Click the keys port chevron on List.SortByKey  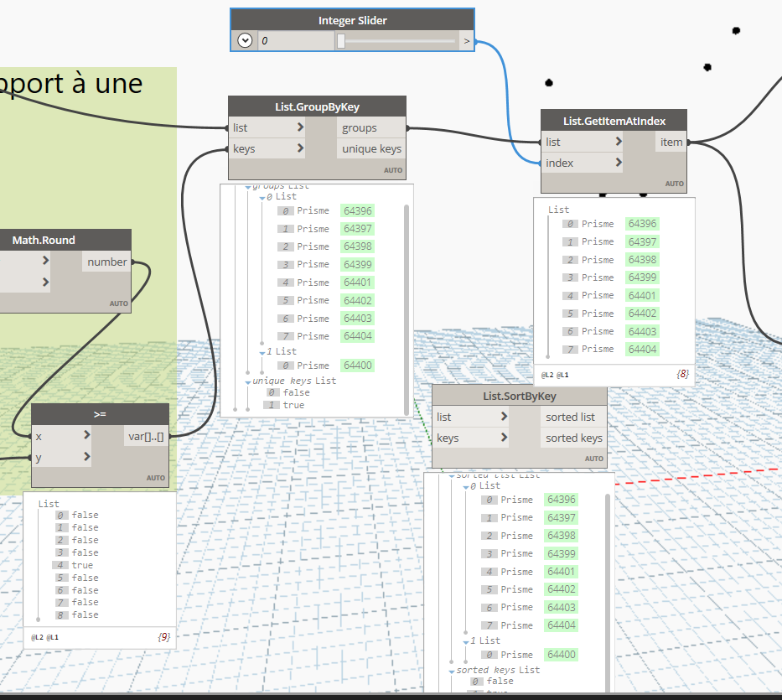pyautogui.click(x=504, y=438)
